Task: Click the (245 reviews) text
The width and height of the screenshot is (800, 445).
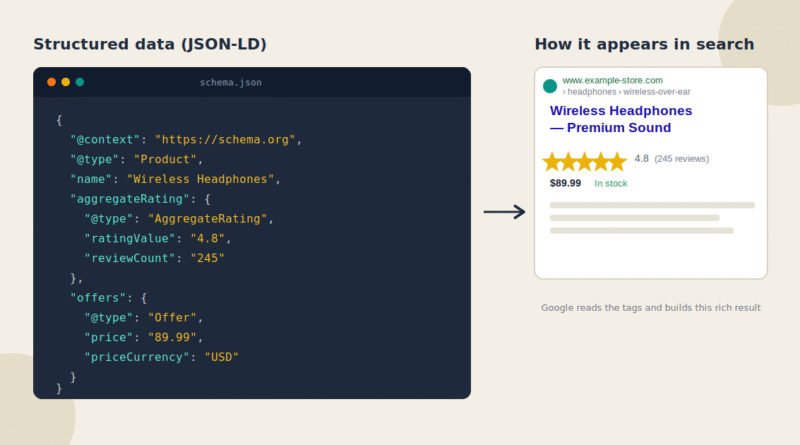Action: pyautogui.click(x=682, y=159)
